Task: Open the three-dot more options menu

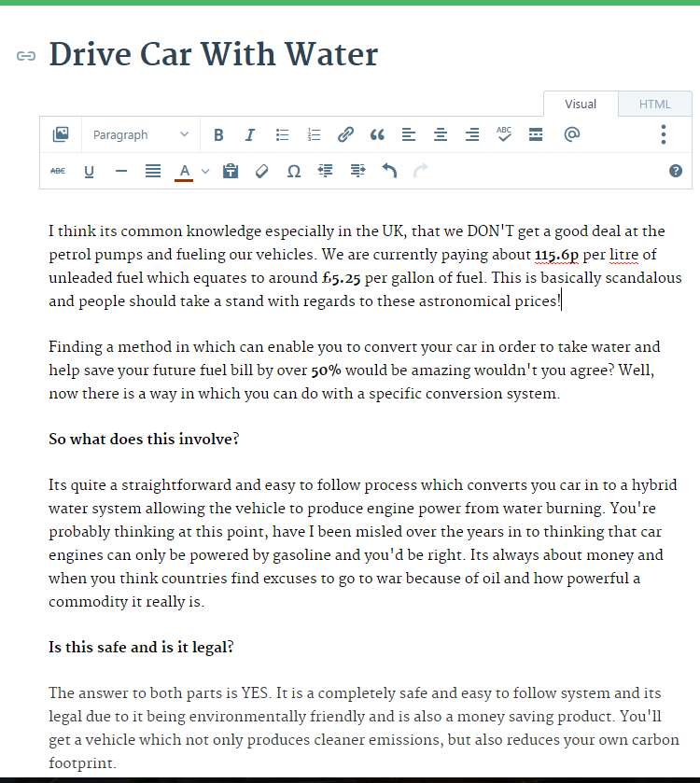Action: coord(664,134)
